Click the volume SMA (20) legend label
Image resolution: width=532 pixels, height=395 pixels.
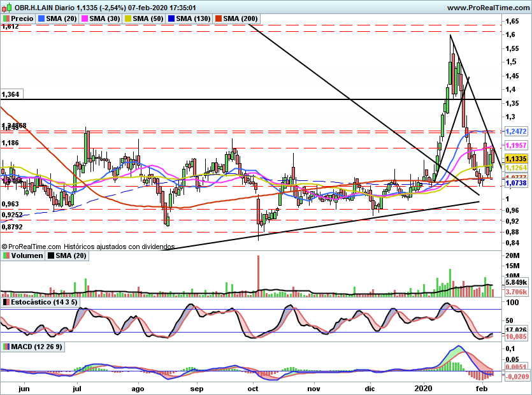(x=71, y=255)
